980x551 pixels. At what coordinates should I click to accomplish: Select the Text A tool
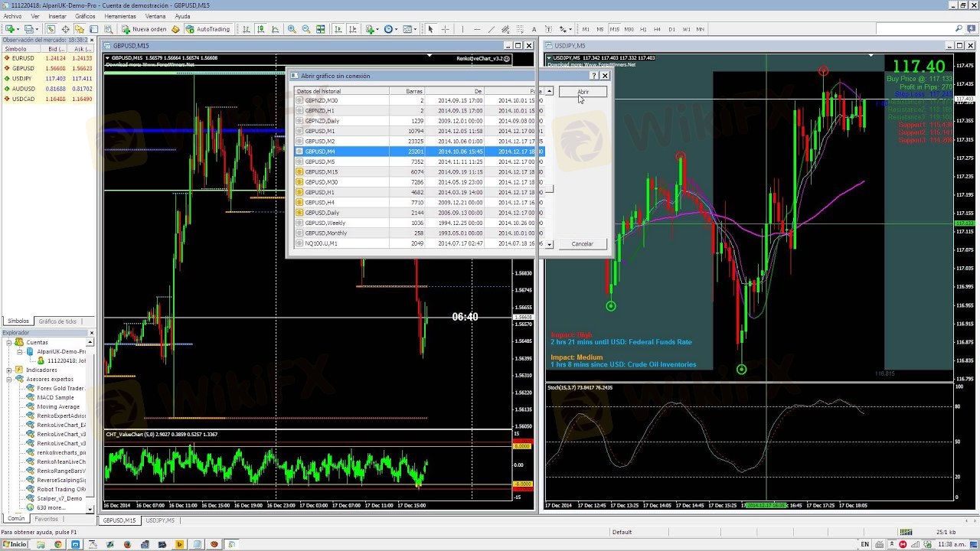tap(534, 29)
